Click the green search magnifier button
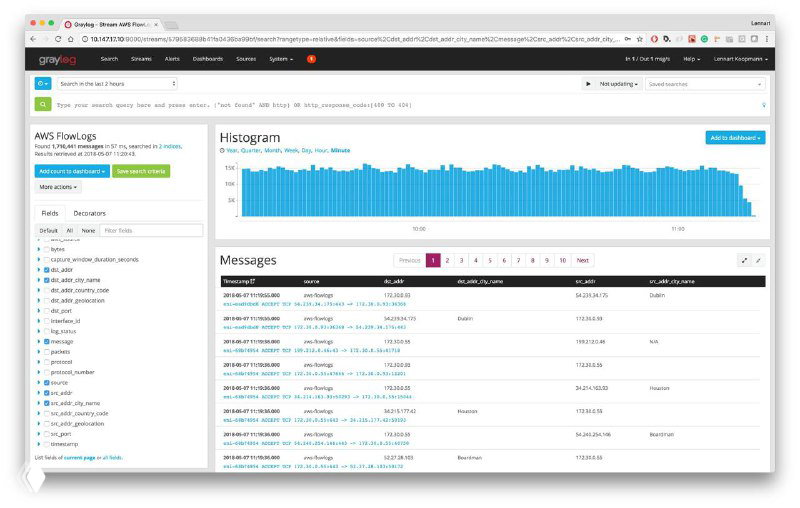Image resolution: width=800 pixels, height=508 pixels. pos(43,105)
